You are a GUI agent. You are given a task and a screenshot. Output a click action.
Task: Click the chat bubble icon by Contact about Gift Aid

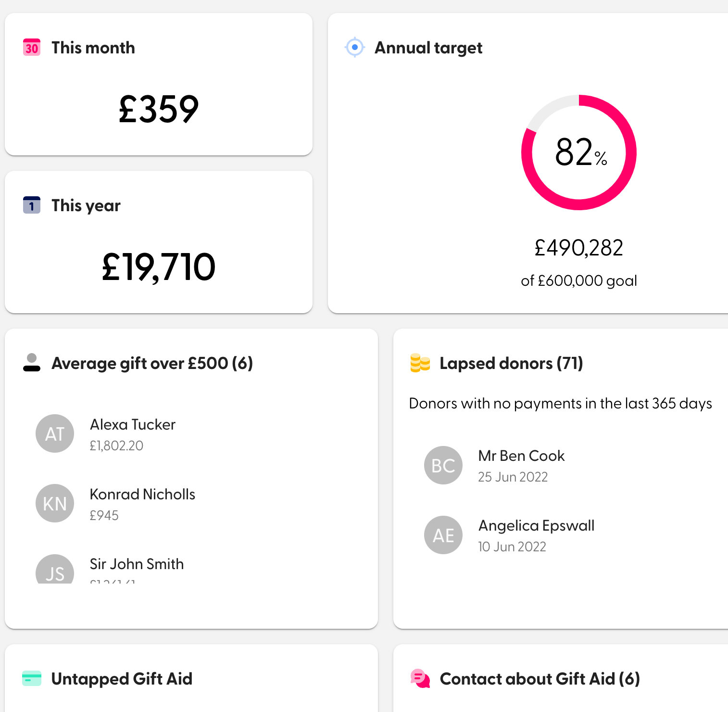tap(420, 678)
